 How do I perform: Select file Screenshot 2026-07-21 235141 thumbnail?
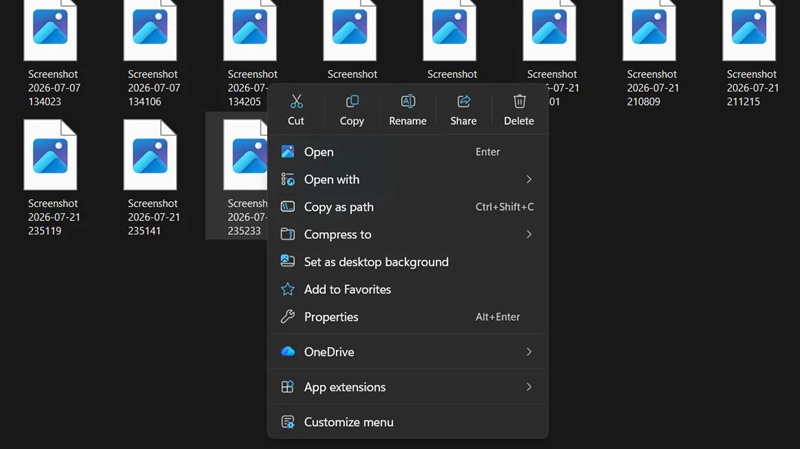[x=150, y=155]
